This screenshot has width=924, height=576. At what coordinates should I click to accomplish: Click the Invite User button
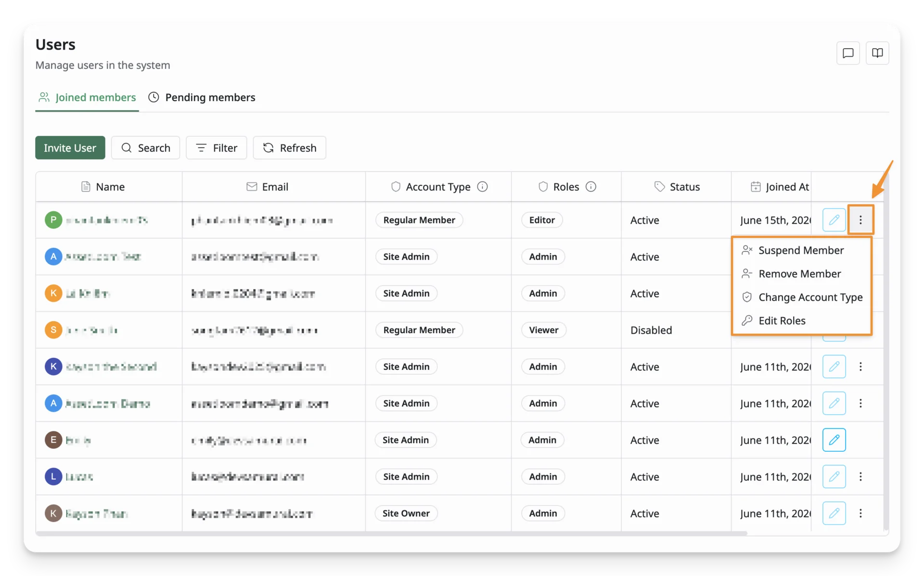[x=70, y=148]
